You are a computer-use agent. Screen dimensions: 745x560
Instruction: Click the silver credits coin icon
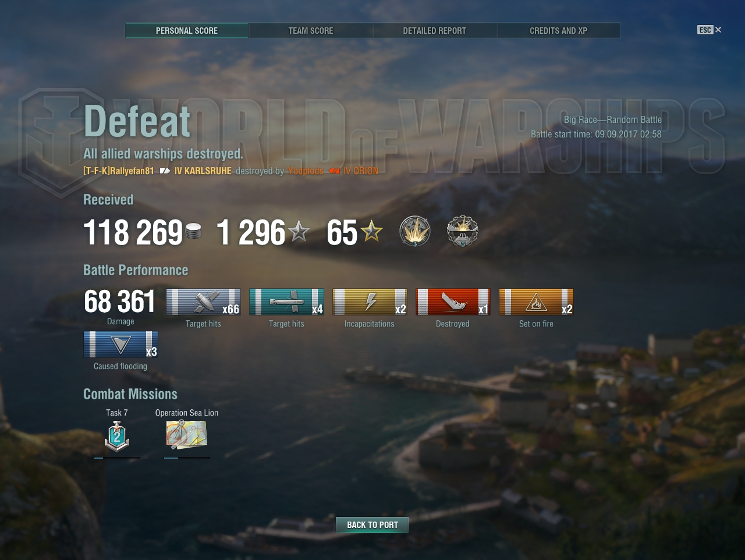point(193,232)
